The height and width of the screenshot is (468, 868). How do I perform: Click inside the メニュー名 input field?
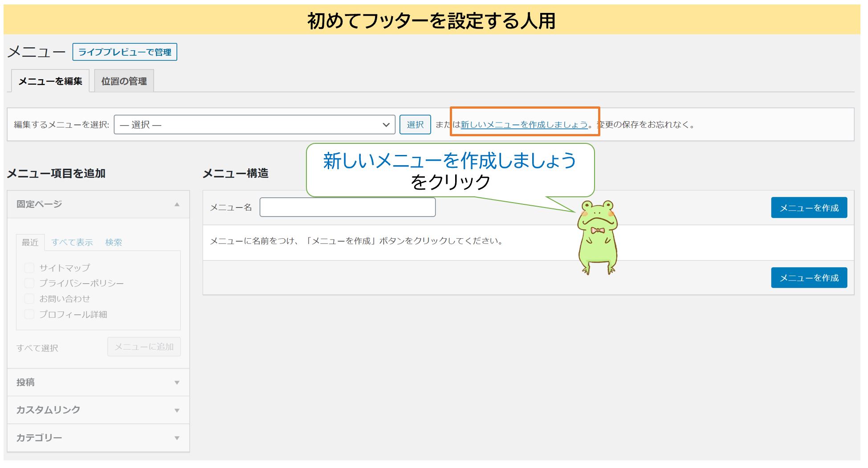[x=347, y=207]
